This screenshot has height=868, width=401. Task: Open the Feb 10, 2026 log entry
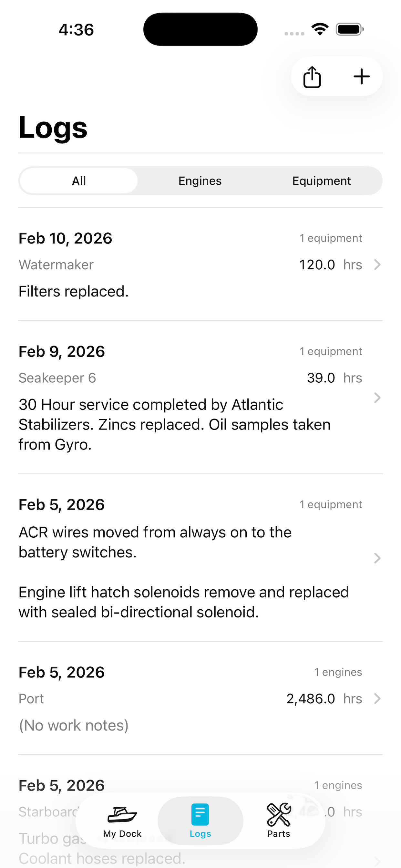[x=65, y=239]
